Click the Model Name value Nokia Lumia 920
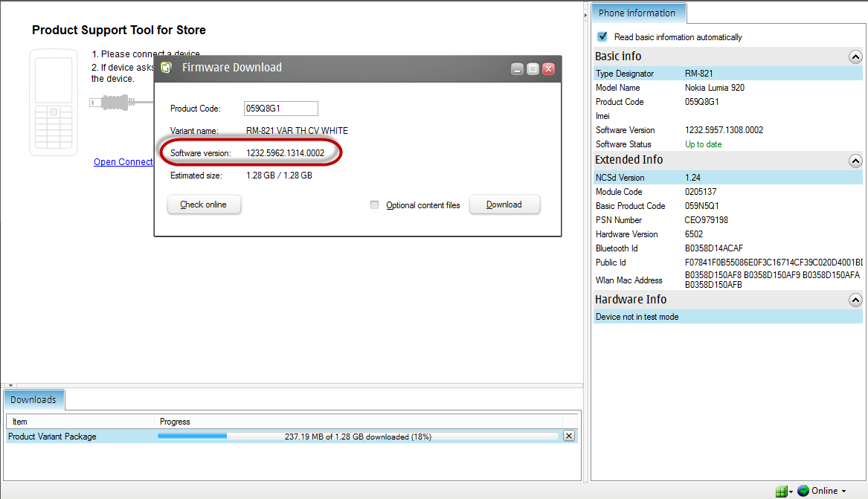The image size is (868, 499). (715, 88)
